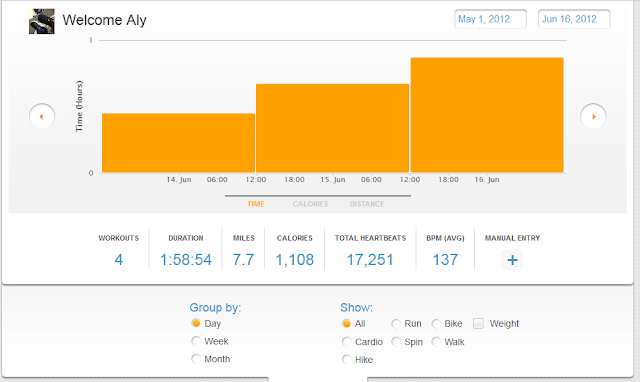The image size is (640, 382).
Task: Click the Welcome Aly heading
Action: click(x=104, y=20)
